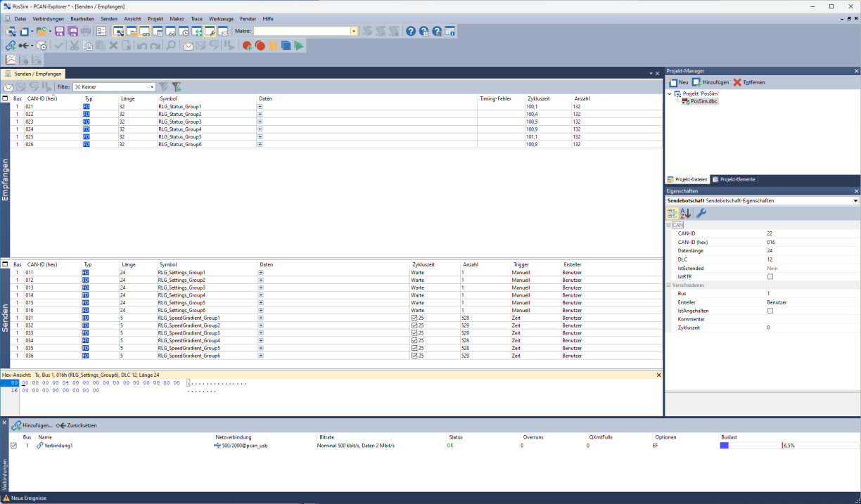Viewport: 861px width, 504px height.
Task: Click the add filter funnel icon
Action: [176, 87]
